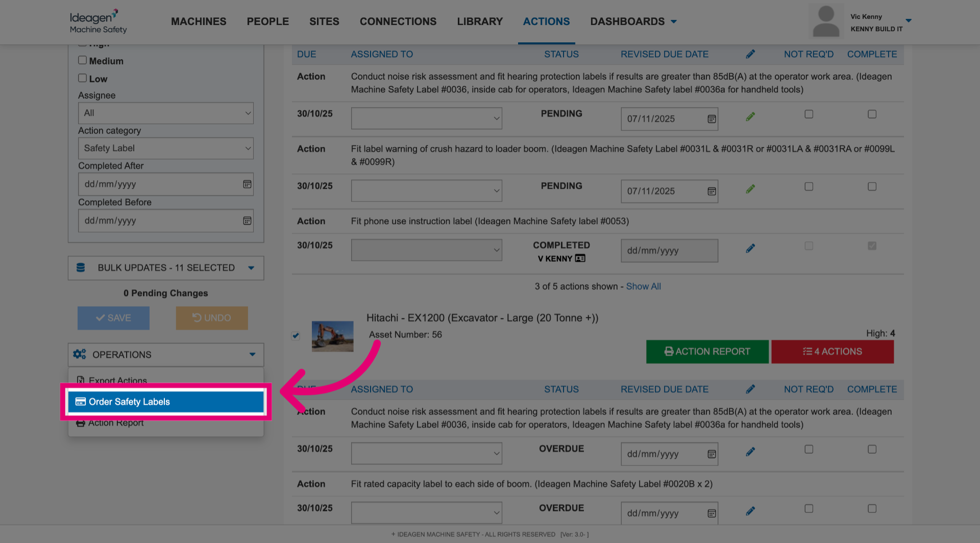
Task: Open the calendar picker for Completed After
Action: (247, 184)
